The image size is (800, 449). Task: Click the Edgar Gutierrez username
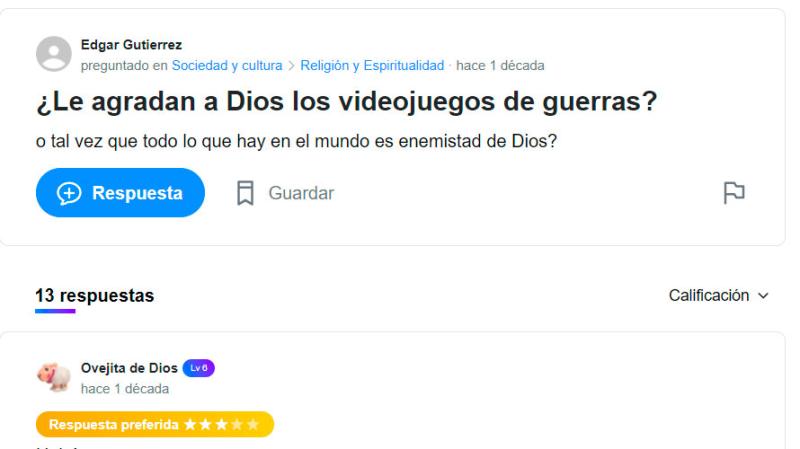click(131, 45)
